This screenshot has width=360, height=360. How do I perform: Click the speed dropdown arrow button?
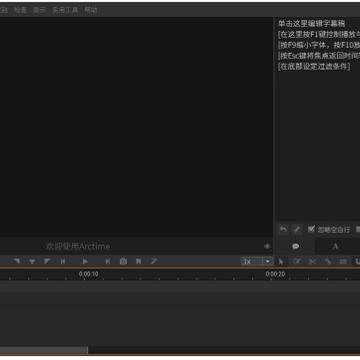click(268, 261)
